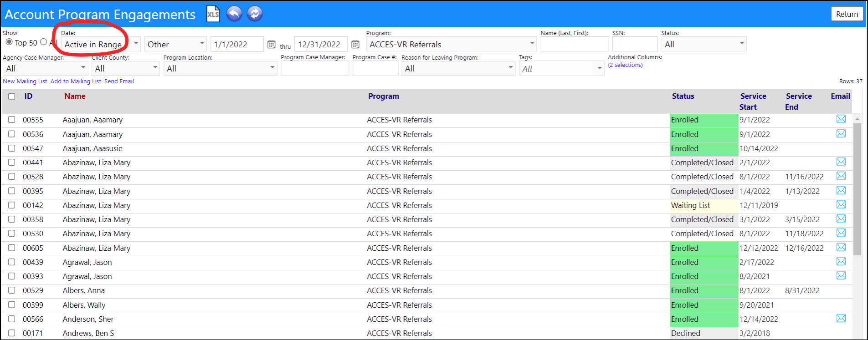The width and height of the screenshot is (868, 340).
Task: Select the All radio button under Show
Action: coord(44,42)
